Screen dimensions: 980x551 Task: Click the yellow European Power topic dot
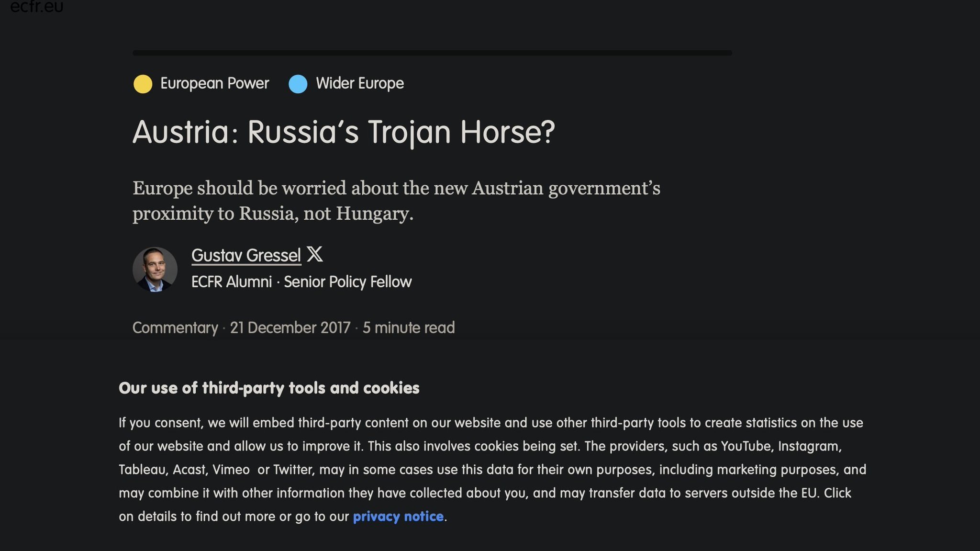point(143,84)
